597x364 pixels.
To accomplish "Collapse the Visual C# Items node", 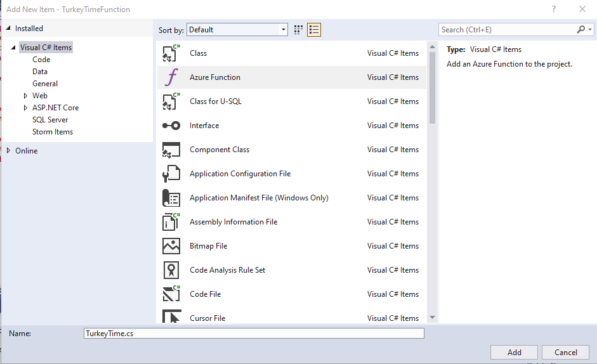I will tap(13, 47).
